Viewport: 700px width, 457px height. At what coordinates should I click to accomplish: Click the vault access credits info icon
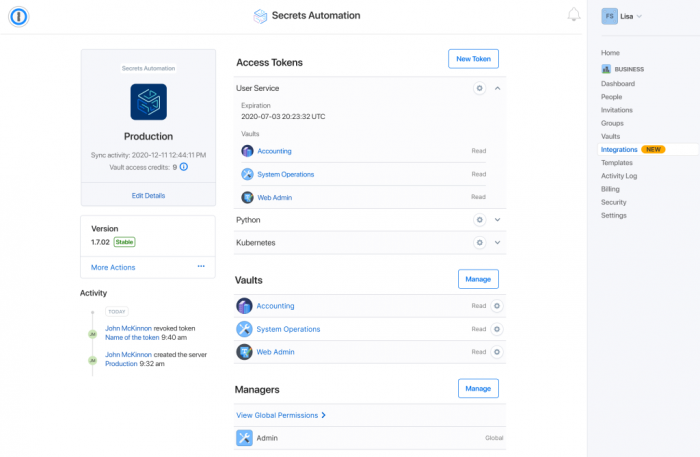point(184,167)
